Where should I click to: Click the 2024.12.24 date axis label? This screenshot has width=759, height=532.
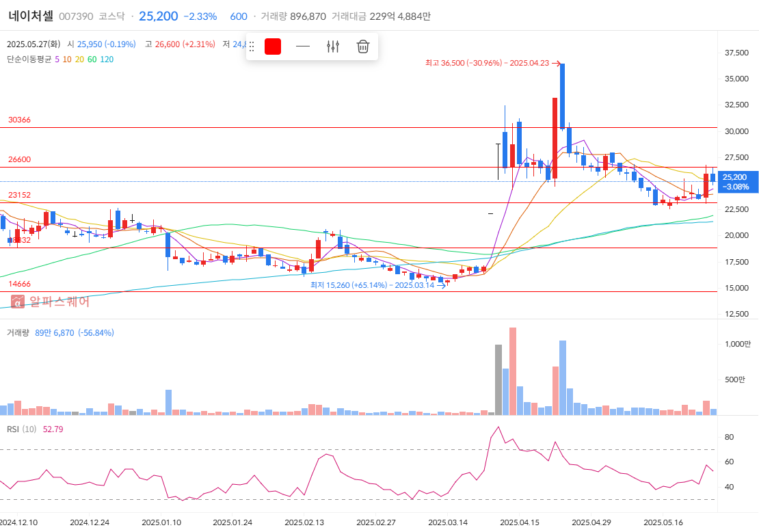90,522
